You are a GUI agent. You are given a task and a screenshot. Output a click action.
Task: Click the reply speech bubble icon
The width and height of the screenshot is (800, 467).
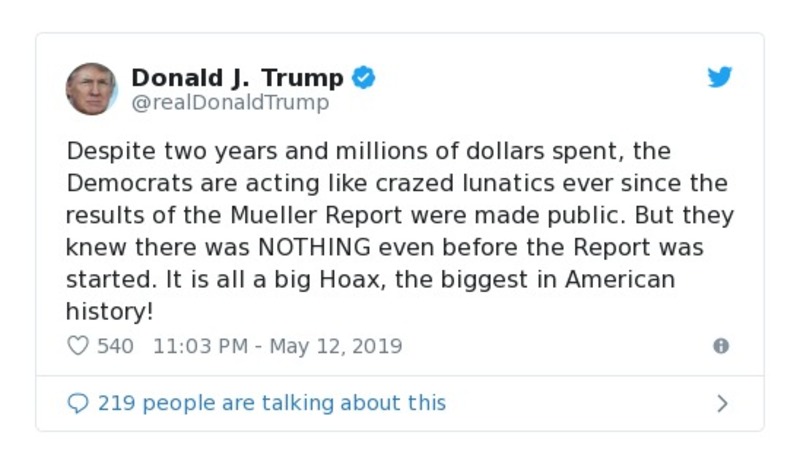pyautogui.click(x=78, y=403)
